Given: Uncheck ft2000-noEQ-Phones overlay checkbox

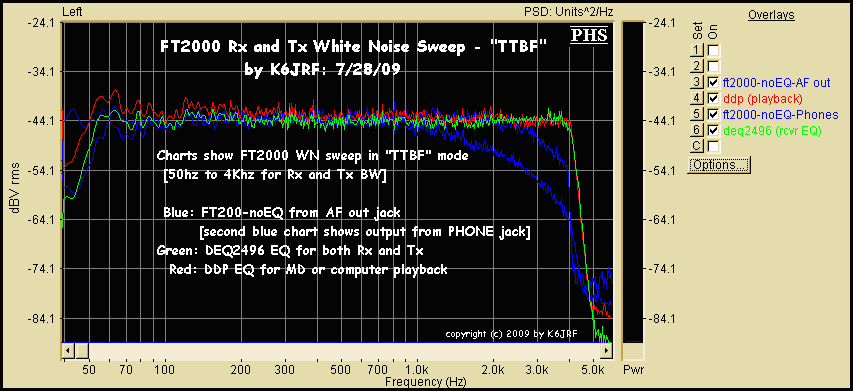Looking at the screenshot, I should tap(713, 114).
